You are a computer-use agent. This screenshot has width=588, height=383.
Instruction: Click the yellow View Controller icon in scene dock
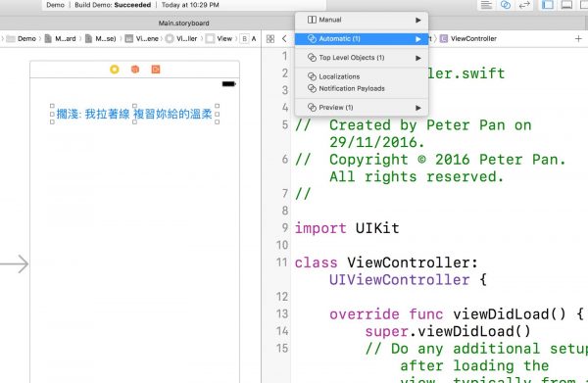(115, 70)
